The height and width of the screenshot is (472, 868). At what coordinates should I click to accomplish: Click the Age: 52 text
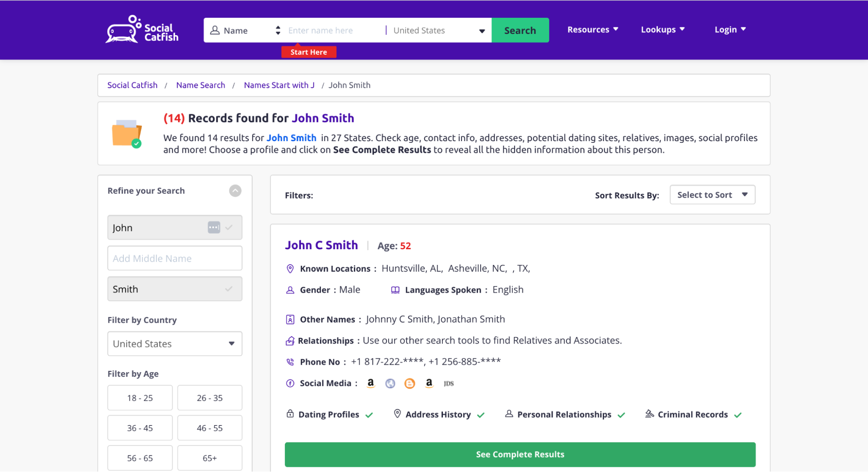(x=394, y=246)
